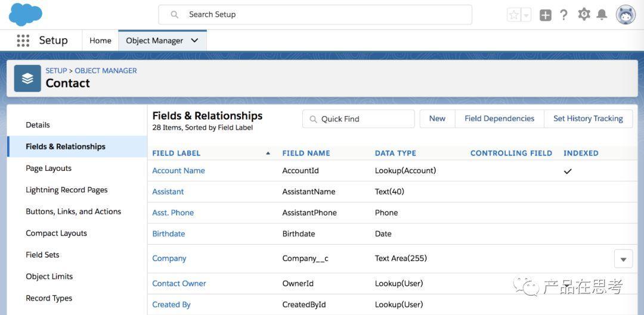Open the Created By field link
The width and height of the screenshot is (644, 315).
pyautogui.click(x=171, y=305)
